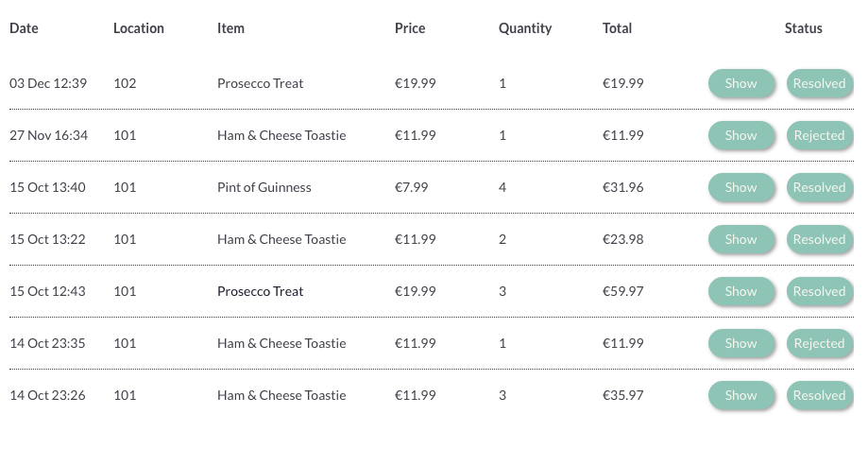Viewport: 868px width, 449px height.
Task: Show the 14 Oct 23:35 order
Action: click(x=741, y=343)
